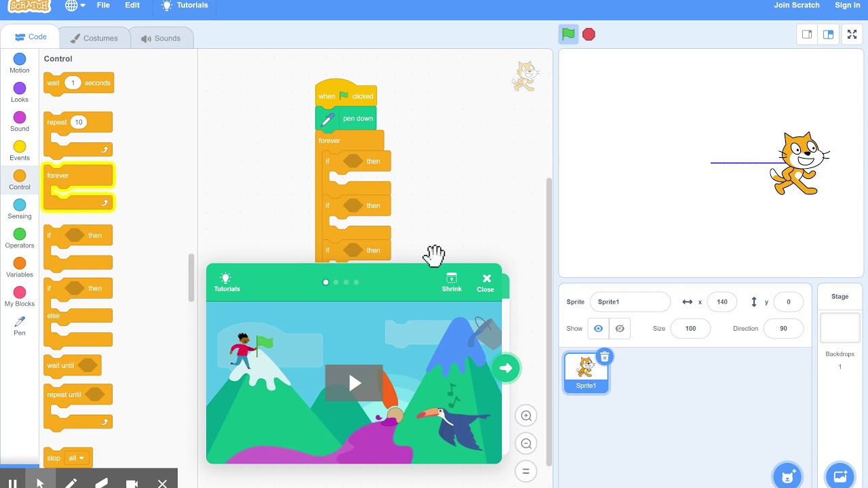Switch to small stage layout
The image size is (868, 488).
tap(807, 35)
